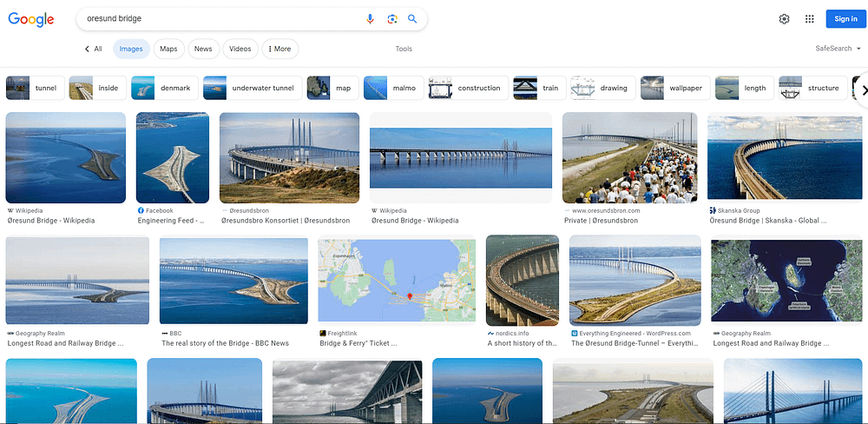Open the Freightlink map thumbnail
This screenshot has width=868, height=424.
coord(397,280)
